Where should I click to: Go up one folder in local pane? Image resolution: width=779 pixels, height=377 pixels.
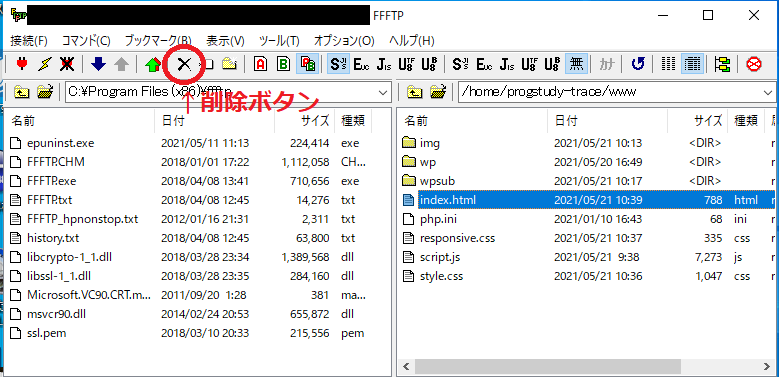22,91
